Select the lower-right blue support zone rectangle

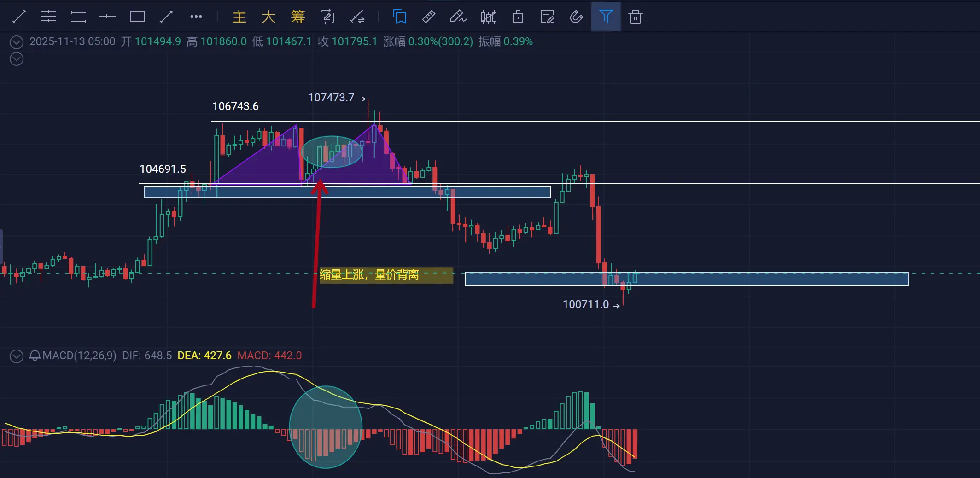click(687, 279)
